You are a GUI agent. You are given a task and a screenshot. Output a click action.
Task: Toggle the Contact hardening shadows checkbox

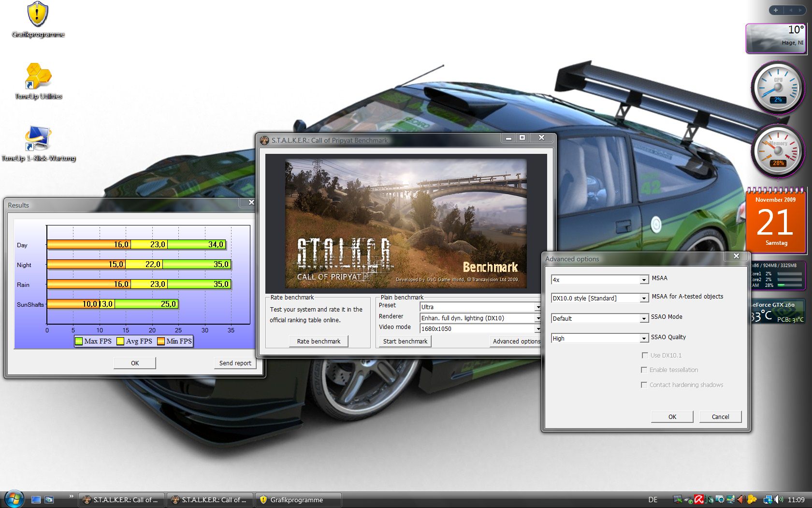(x=644, y=385)
